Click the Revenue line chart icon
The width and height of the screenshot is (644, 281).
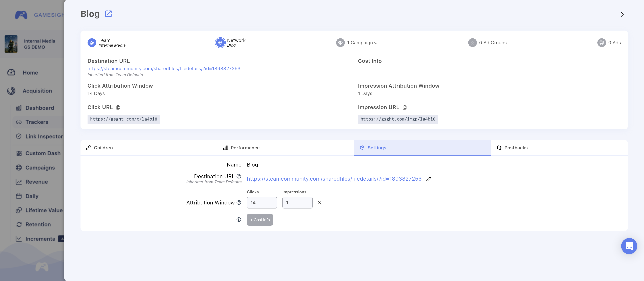click(x=19, y=182)
